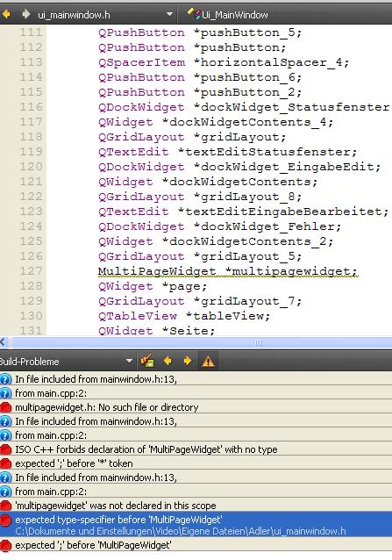Select issue "expected ';' before '*' token"

click(196, 463)
